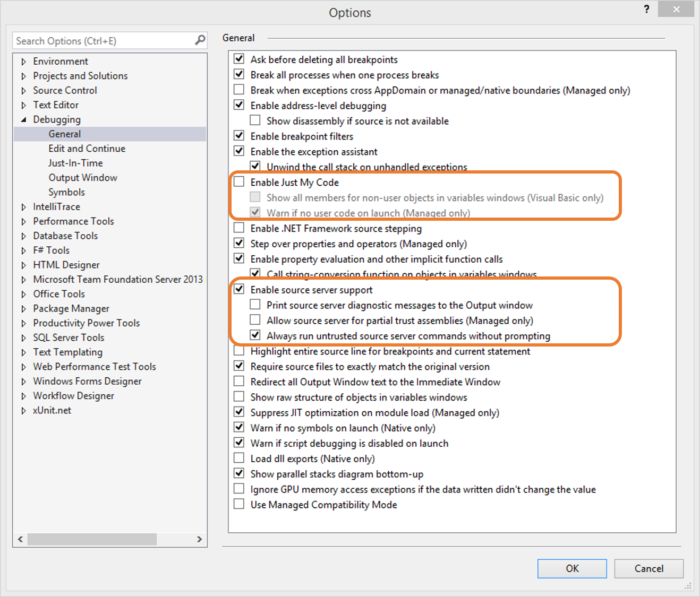
Task: Expand the xUnit.net node
Action: click(24, 410)
